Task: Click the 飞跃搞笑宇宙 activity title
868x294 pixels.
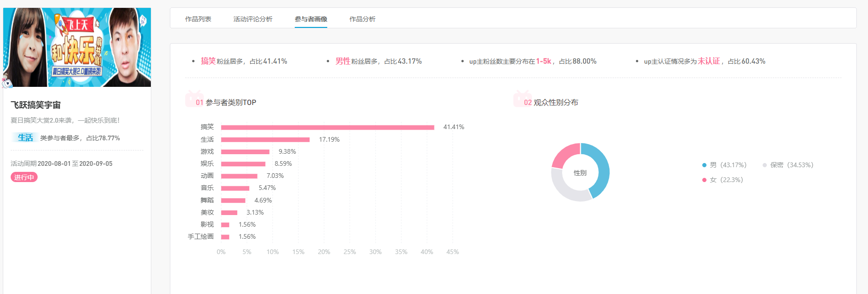Action: coord(36,105)
